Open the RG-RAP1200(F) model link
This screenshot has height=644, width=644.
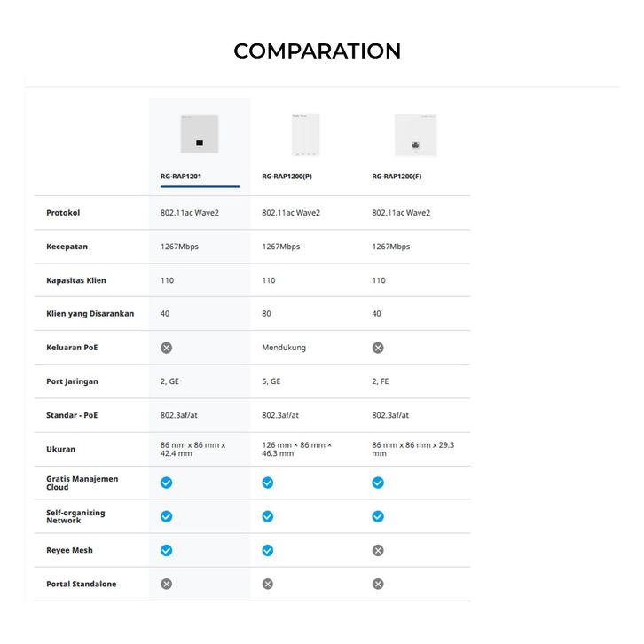click(x=397, y=177)
